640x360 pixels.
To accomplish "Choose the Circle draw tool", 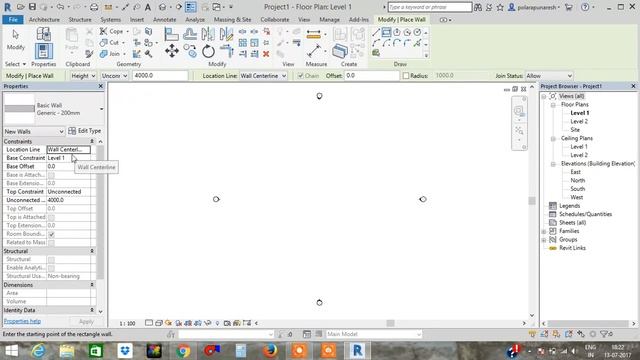I will tap(417, 32).
